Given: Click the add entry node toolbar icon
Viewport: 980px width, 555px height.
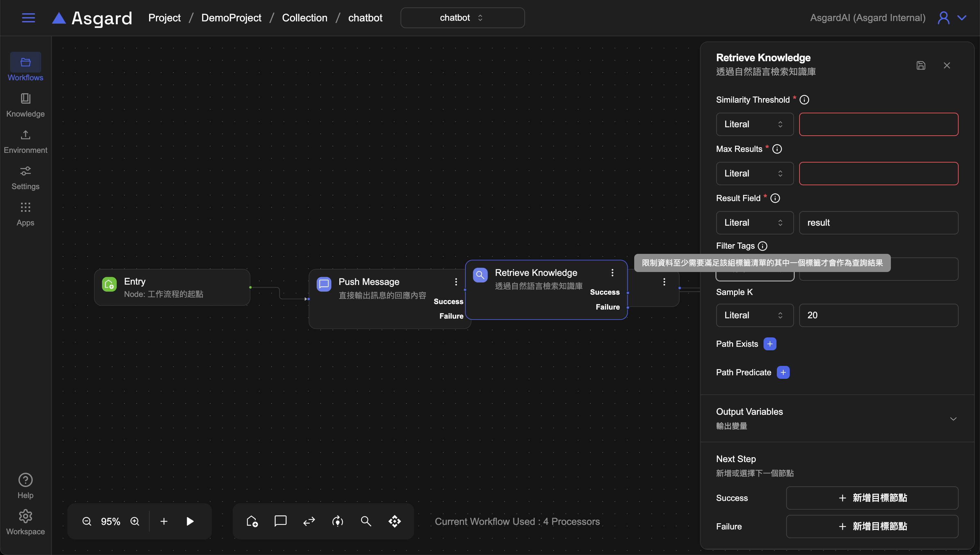Looking at the screenshot, I should click(252, 521).
